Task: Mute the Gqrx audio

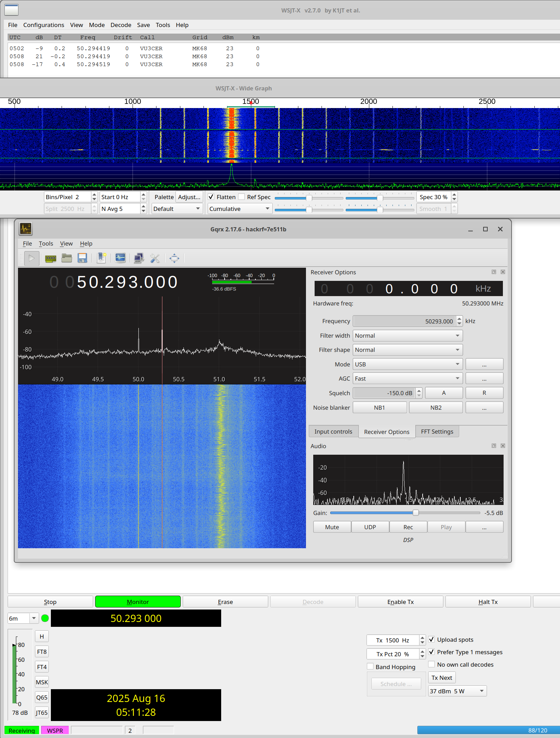Action: click(332, 527)
